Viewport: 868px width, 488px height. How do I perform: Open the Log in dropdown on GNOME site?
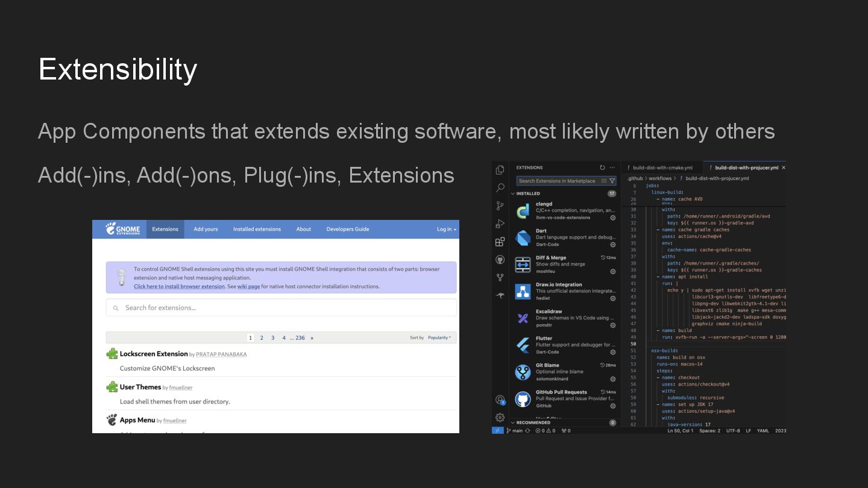pyautogui.click(x=447, y=229)
